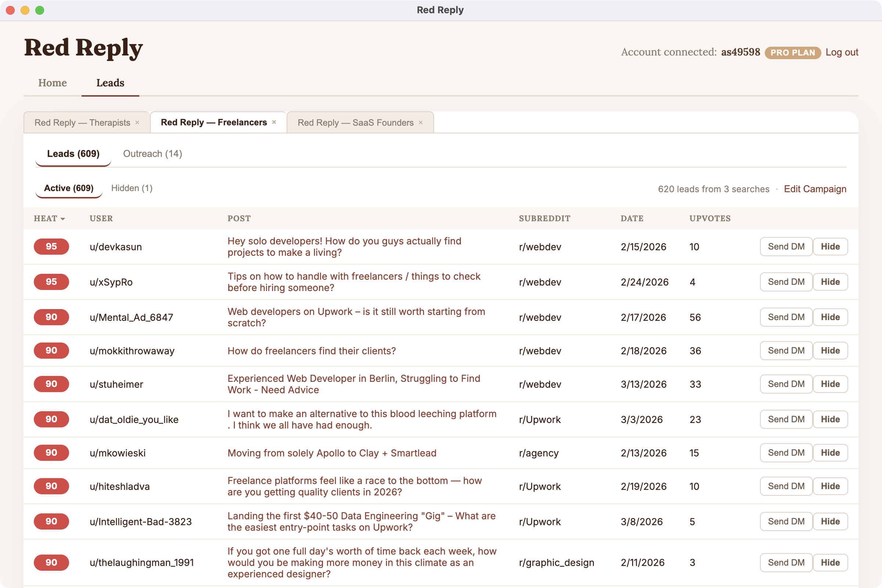The image size is (882, 588).
Task: Click the Leads (609) counter tab
Action: [73, 153]
